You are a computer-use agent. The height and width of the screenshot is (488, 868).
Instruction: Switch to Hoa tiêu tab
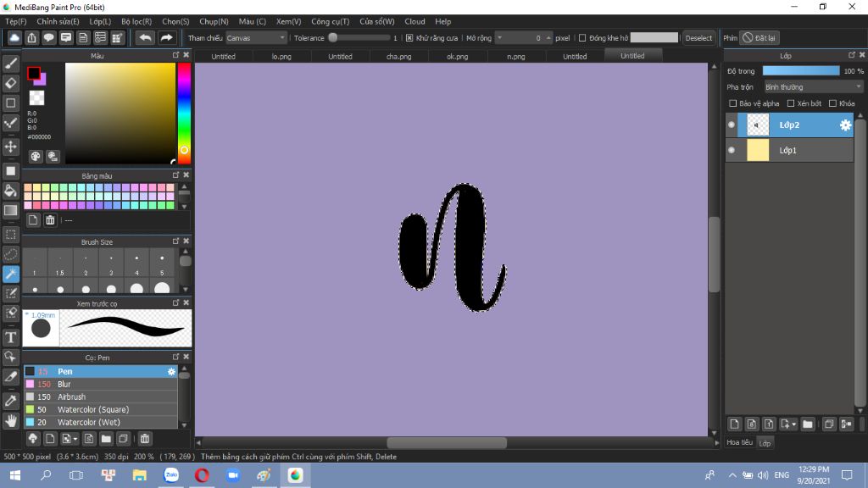(739, 442)
